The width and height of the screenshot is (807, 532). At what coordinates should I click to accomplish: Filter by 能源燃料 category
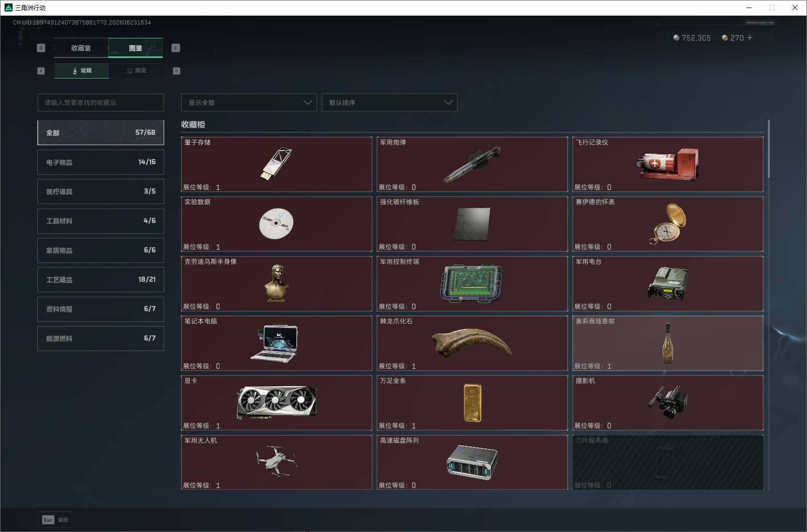pyautogui.click(x=101, y=339)
